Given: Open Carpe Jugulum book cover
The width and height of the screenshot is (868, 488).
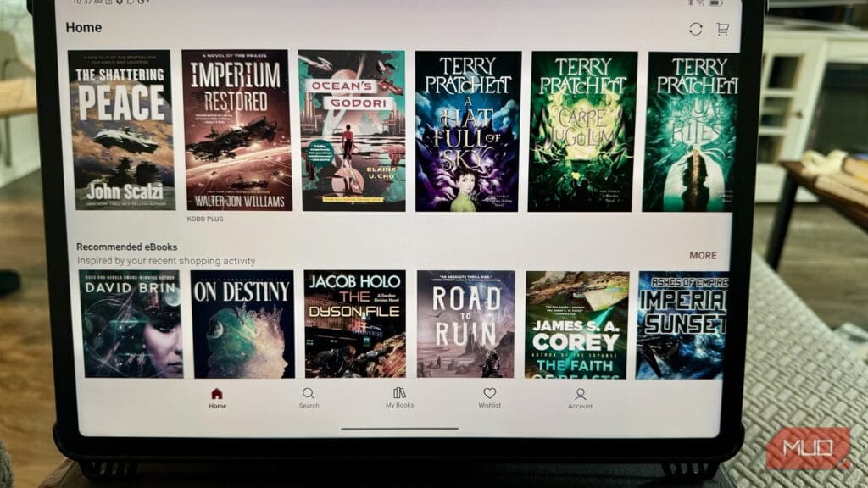Looking at the screenshot, I should [583, 131].
